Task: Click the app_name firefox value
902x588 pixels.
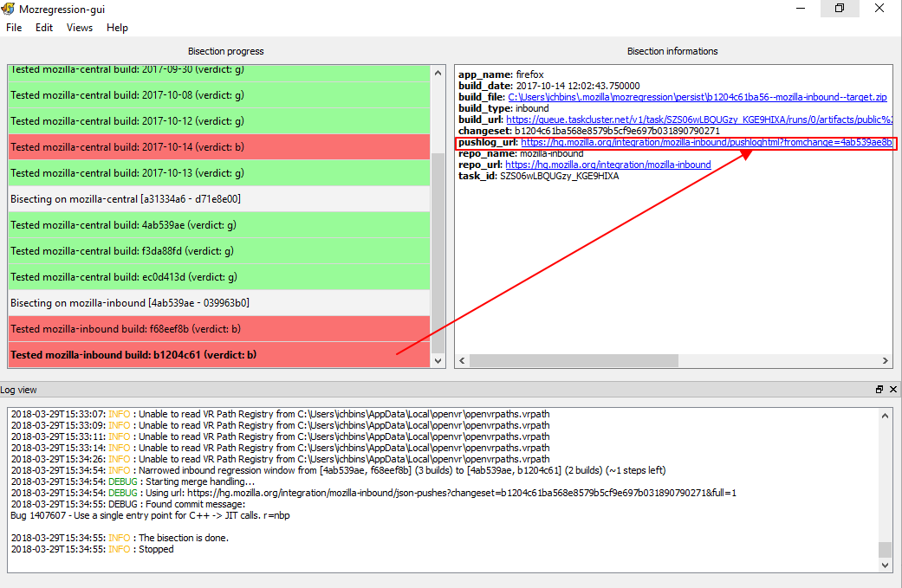Action: 529,74
